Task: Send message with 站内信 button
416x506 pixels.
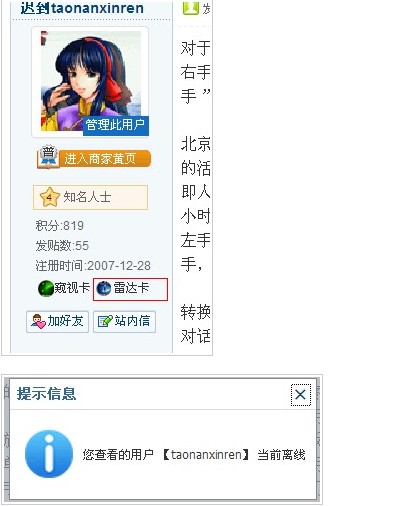Action: pos(124,321)
